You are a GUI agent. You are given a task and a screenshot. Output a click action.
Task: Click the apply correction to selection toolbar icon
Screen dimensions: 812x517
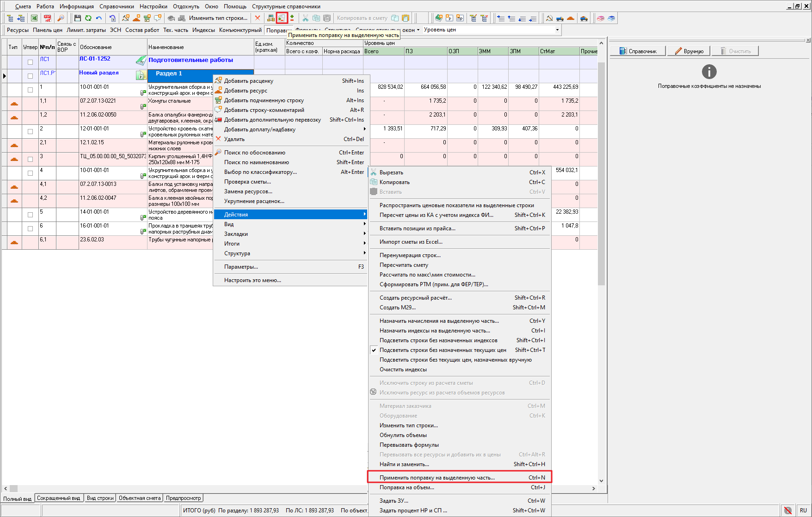282,18
